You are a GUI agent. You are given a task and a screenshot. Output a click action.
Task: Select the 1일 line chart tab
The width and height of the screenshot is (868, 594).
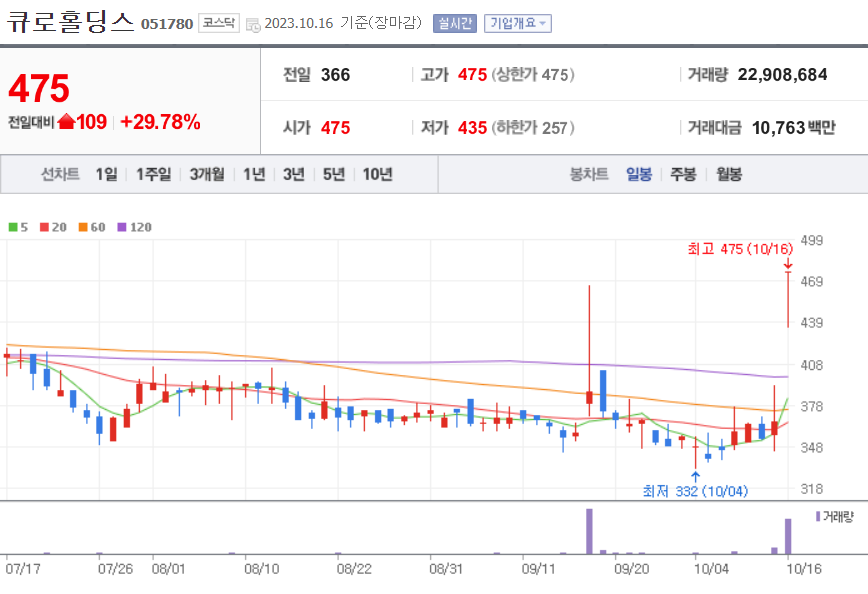click(106, 174)
